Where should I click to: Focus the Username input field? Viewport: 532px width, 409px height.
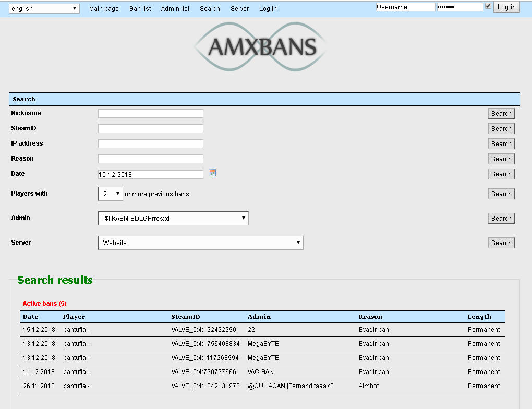(x=405, y=7)
